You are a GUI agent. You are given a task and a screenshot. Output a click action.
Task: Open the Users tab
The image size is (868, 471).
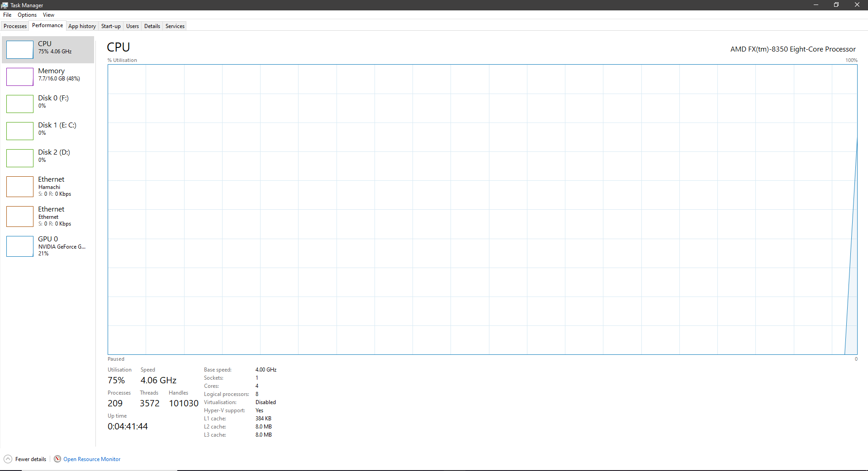132,26
